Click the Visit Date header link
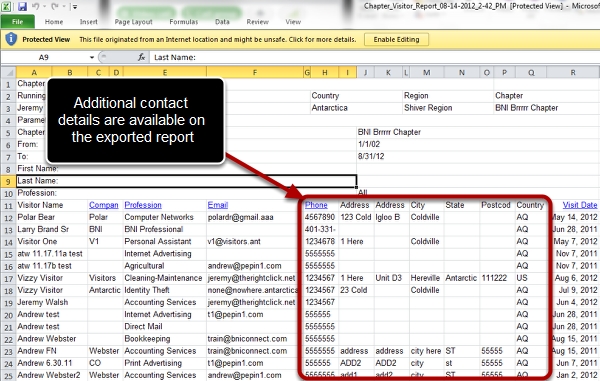This screenshot has width=600, height=381. [x=580, y=205]
